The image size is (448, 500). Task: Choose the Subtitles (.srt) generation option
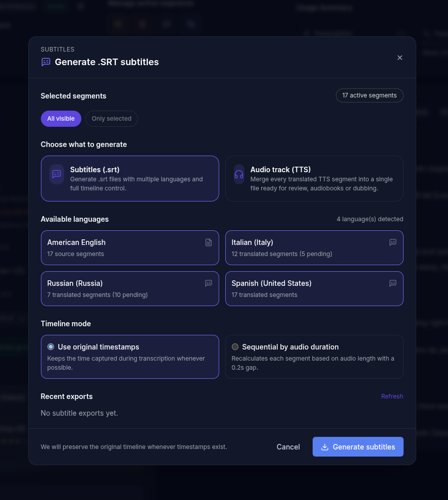click(136, 178)
